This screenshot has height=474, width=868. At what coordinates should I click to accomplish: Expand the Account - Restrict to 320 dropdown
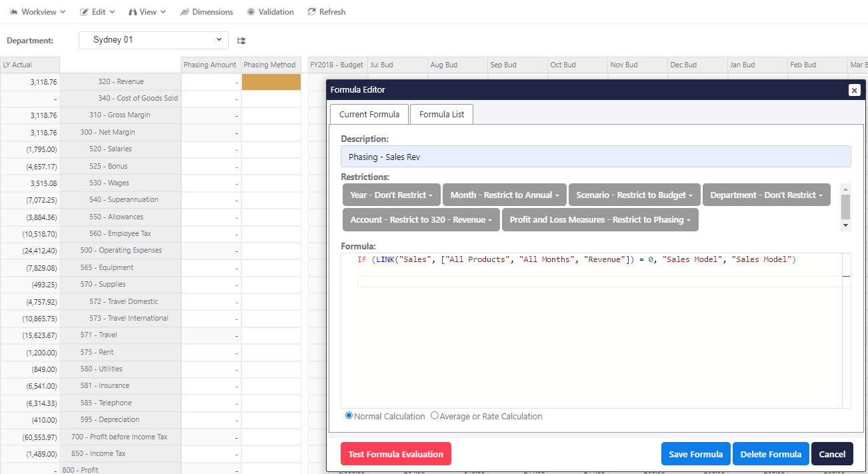click(421, 219)
